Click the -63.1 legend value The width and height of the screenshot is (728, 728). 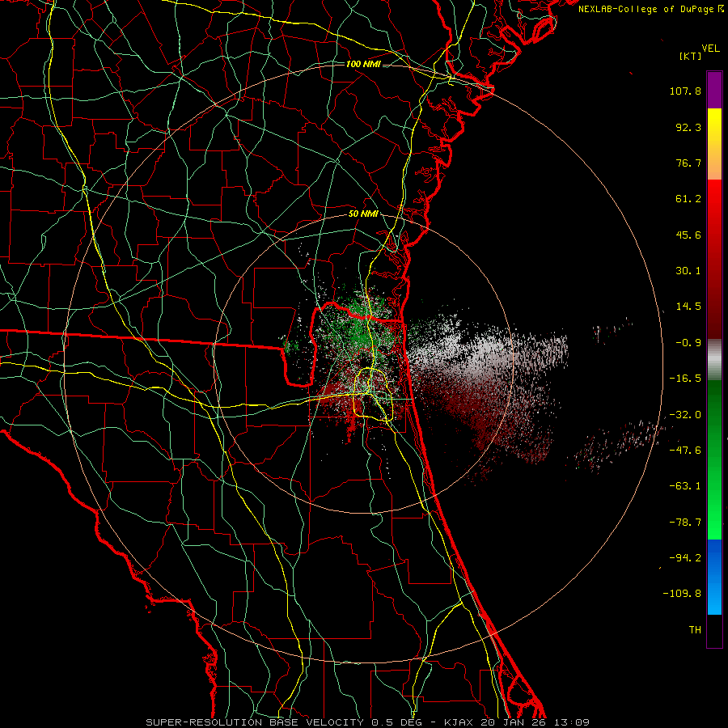tap(685, 486)
